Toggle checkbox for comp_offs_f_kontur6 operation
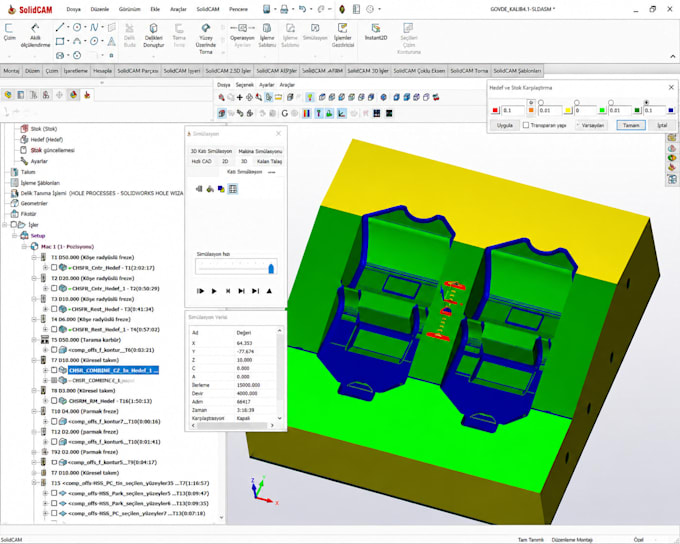 (54, 442)
